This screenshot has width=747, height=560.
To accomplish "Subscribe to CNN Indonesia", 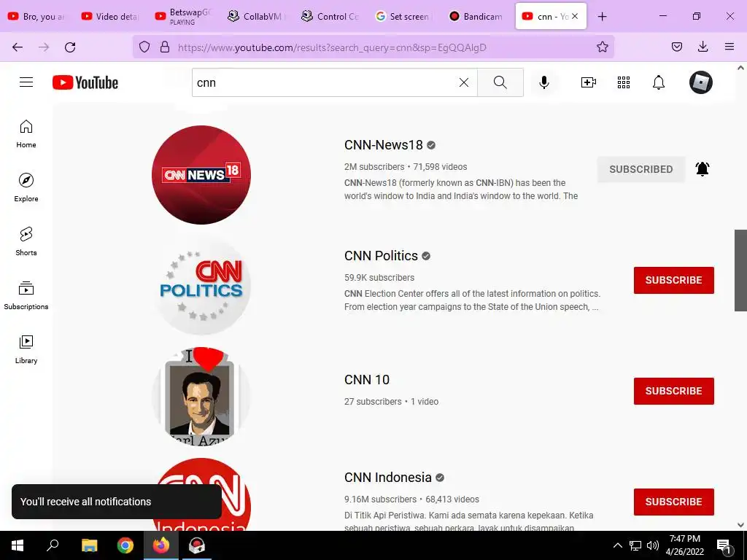I will [x=673, y=502].
